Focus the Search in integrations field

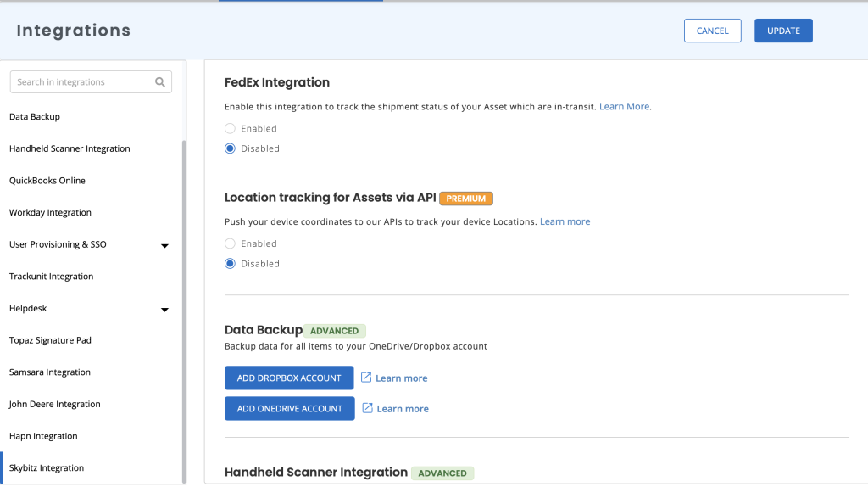(x=83, y=82)
